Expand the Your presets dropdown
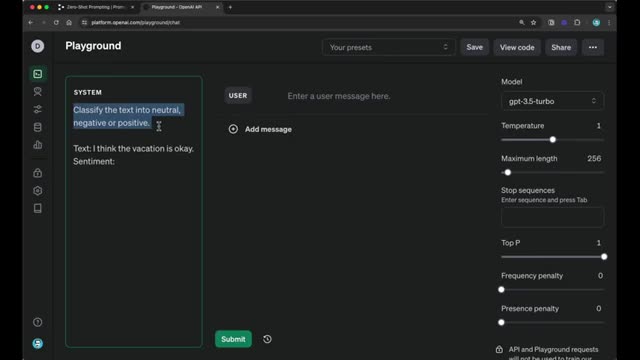Image resolution: width=640 pixels, height=360 pixels. coord(388,47)
